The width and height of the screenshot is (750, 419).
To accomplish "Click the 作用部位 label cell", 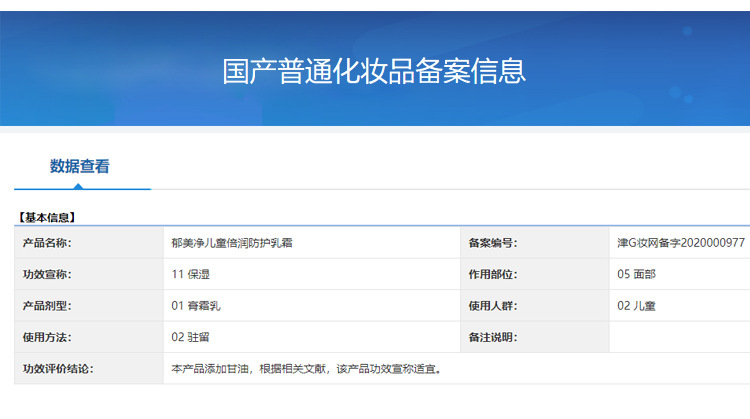I will click(x=535, y=274).
